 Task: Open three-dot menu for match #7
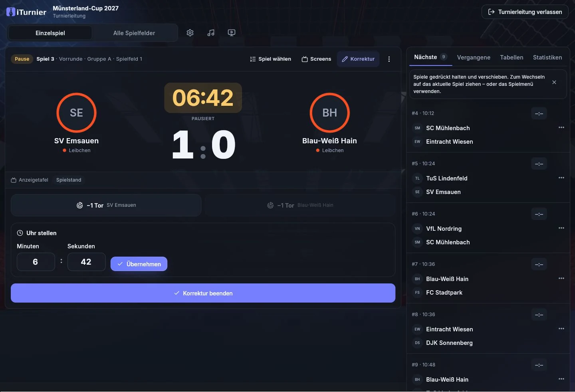(x=561, y=278)
